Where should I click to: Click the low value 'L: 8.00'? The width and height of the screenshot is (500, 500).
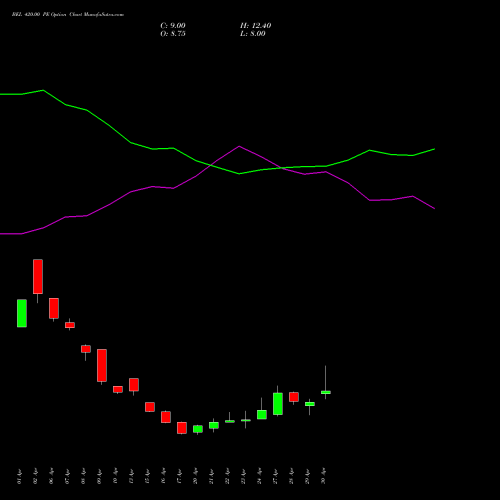pyautogui.click(x=253, y=34)
